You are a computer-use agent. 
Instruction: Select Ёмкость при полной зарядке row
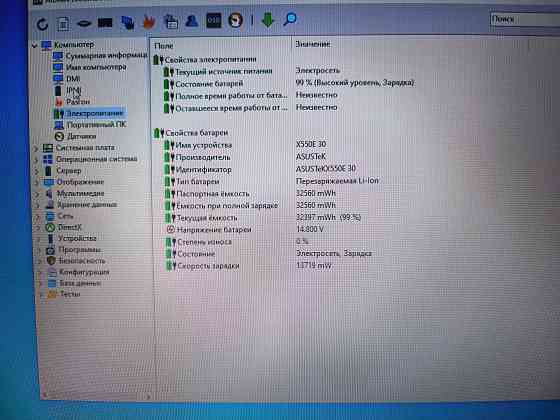click(x=222, y=206)
